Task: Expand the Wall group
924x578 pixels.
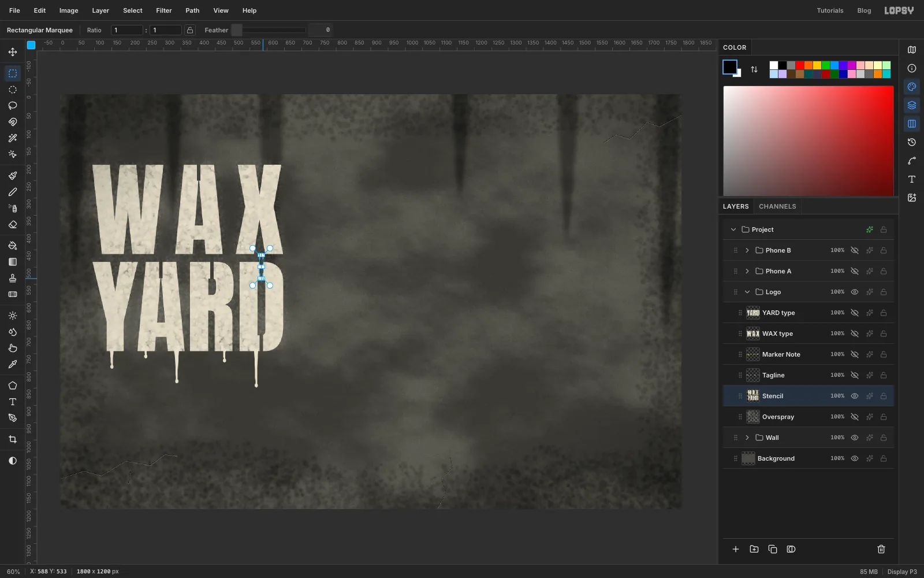Action: click(x=747, y=438)
